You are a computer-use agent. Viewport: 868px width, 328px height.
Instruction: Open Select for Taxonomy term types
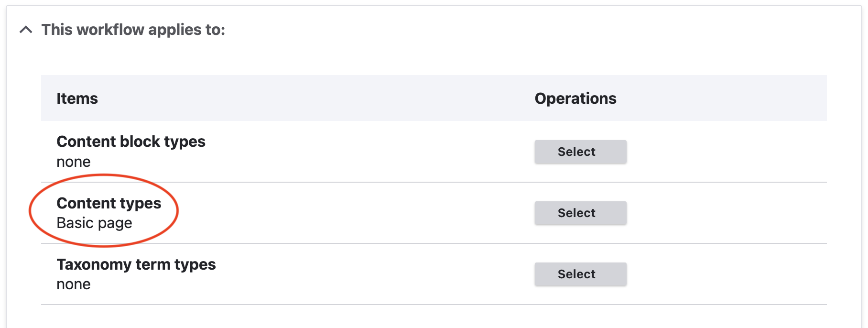[x=580, y=274]
